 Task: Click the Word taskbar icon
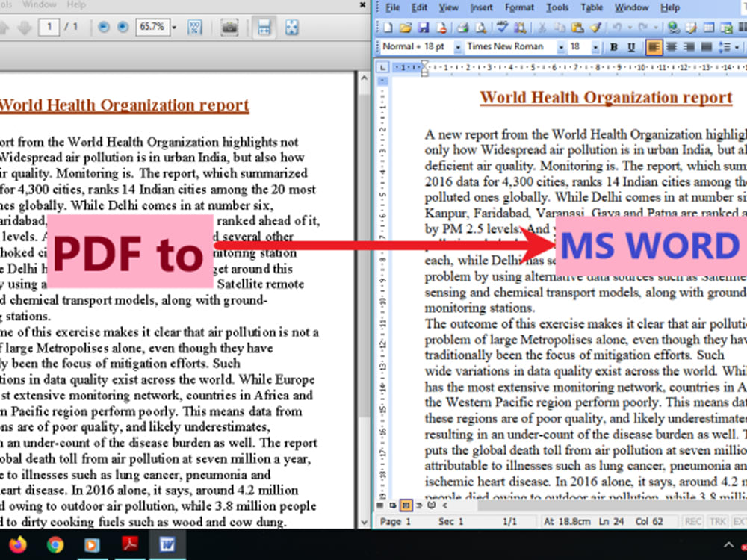tap(167, 544)
